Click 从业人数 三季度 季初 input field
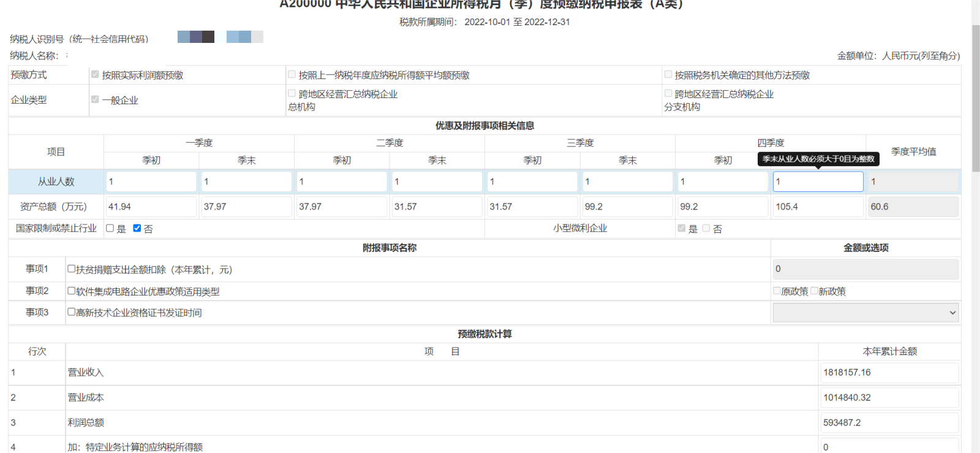The height and width of the screenshot is (453, 980). pos(532,181)
